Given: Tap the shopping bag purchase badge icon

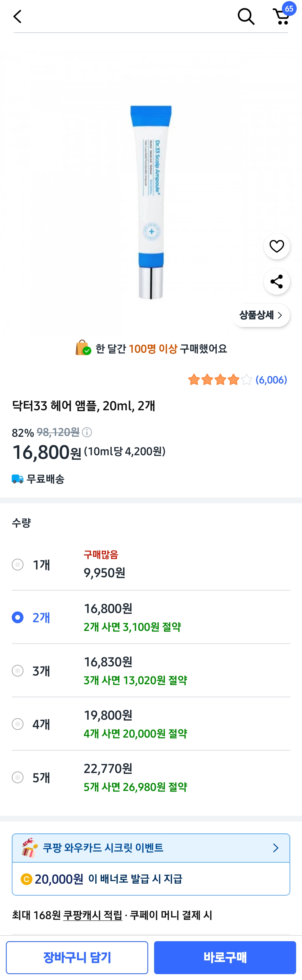Looking at the screenshot, I should tap(83, 348).
